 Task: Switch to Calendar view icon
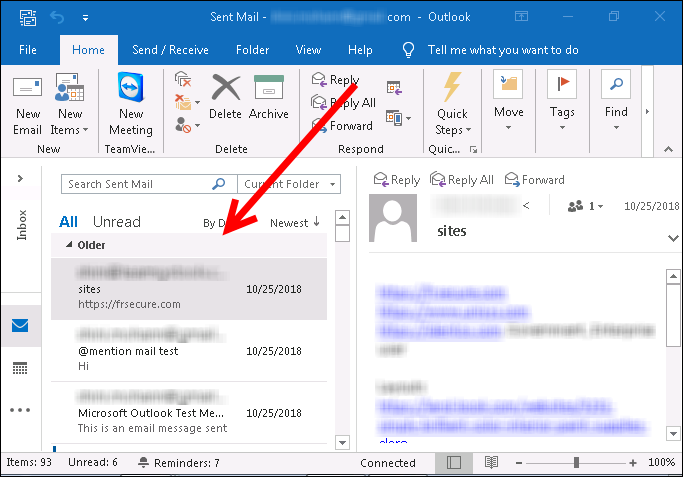pyautogui.click(x=20, y=368)
